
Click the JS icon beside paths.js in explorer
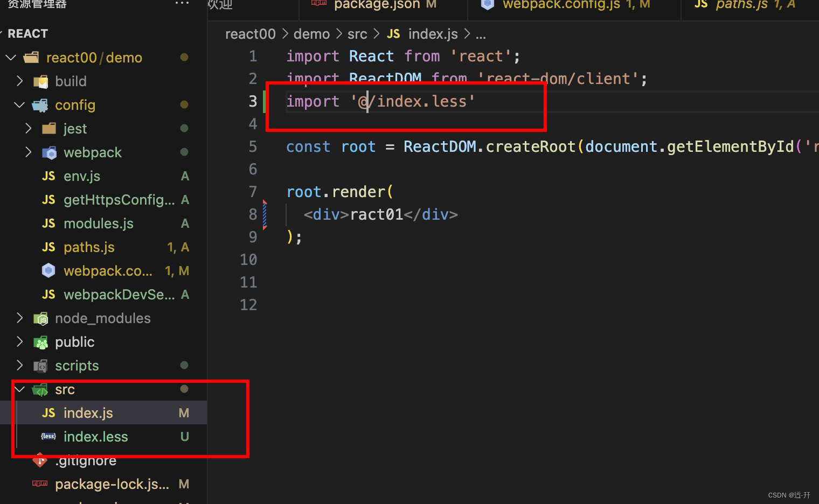coord(48,247)
